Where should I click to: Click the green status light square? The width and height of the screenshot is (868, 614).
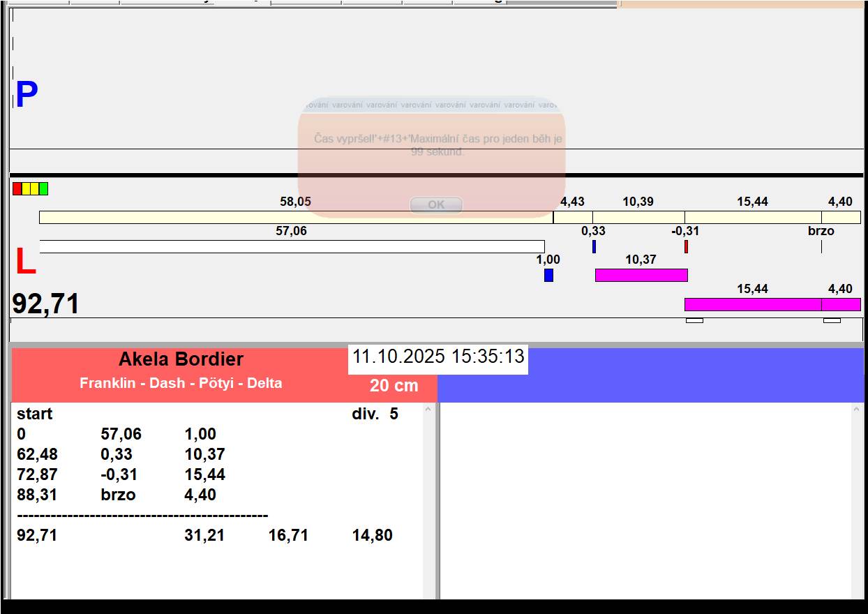click(43, 188)
